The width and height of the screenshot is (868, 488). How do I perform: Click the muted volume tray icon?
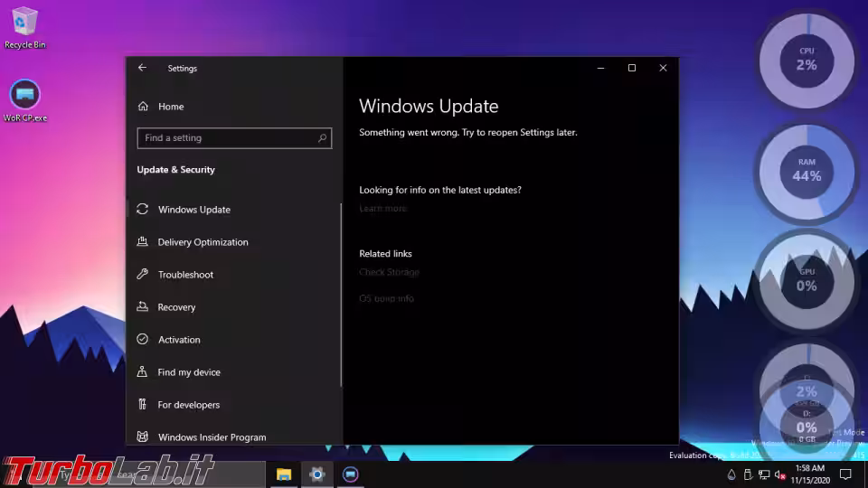pos(780,474)
